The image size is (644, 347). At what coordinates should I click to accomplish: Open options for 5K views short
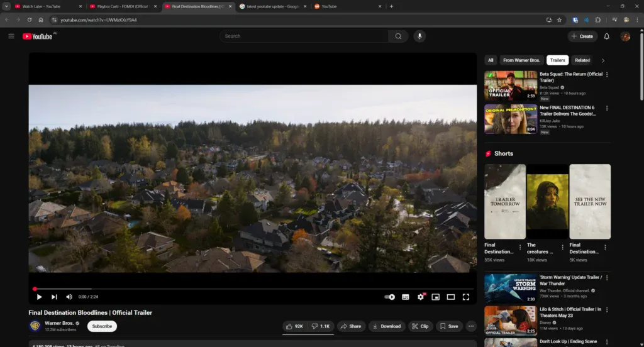(605, 247)
